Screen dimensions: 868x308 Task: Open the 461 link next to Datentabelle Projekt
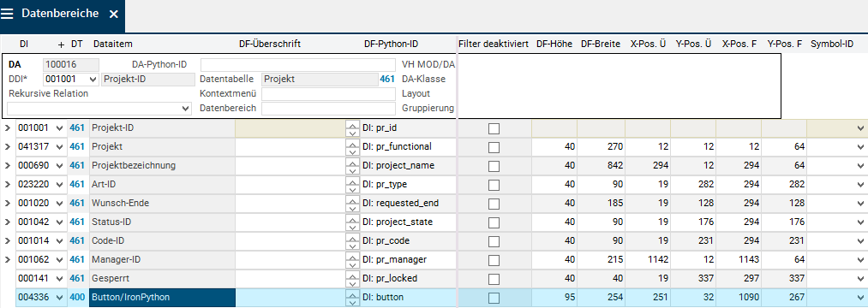[x=387, y=79]
